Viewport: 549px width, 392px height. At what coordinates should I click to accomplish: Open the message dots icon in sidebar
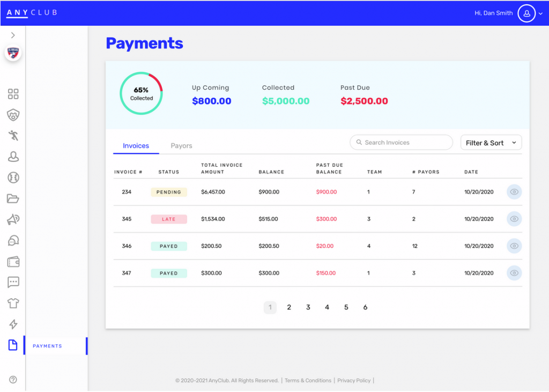coord(13,282)
